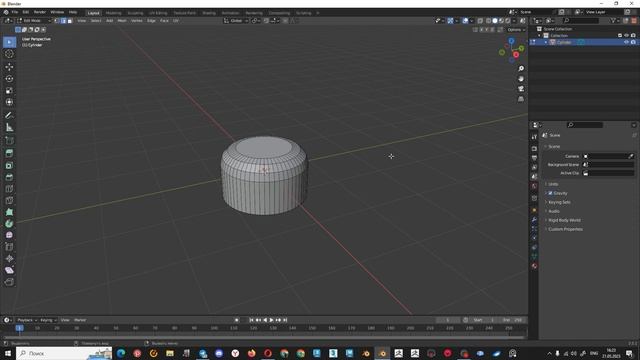Click the outliner search field
The height and width of the screenshot is (360, 640).
[x=580, y=20]
